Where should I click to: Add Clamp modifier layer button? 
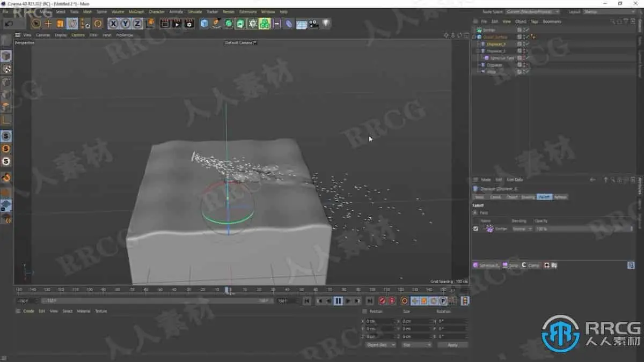[x=531, y=265]
